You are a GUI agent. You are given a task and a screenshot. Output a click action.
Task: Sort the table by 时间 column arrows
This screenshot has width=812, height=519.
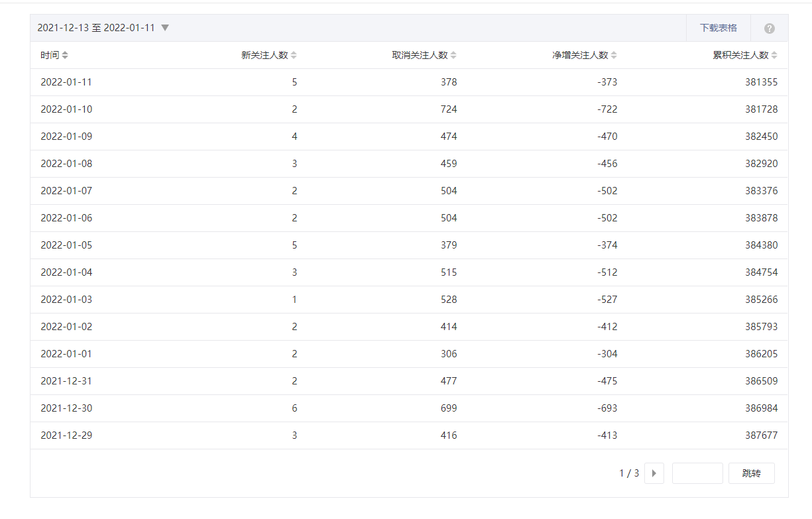pyautogui.click(x=65, y=56)
